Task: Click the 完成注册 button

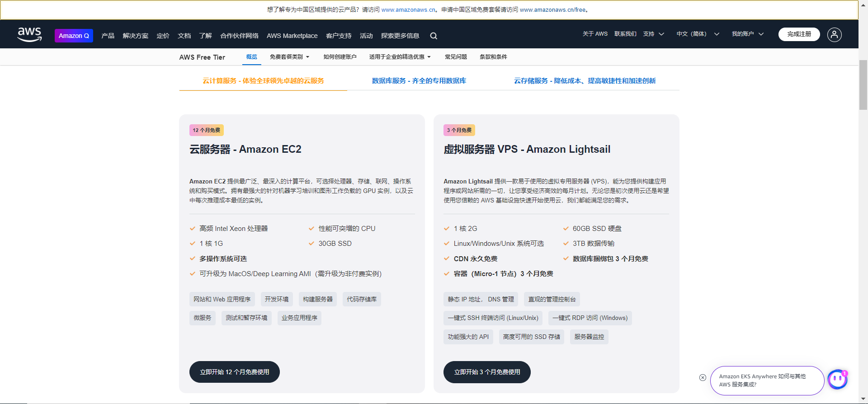Action: pos(799,34)
